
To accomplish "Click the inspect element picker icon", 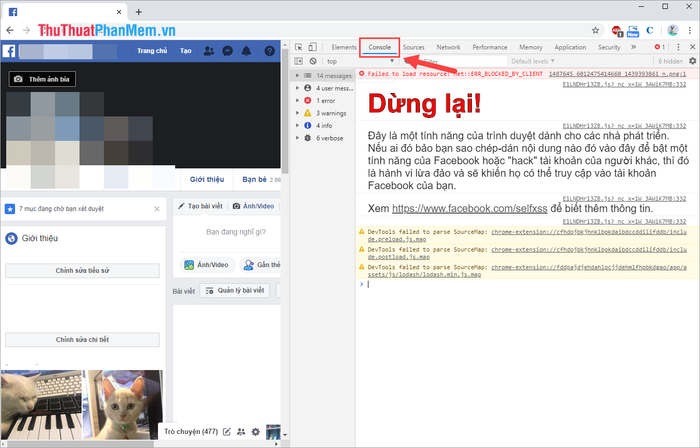I will point(299,47).
